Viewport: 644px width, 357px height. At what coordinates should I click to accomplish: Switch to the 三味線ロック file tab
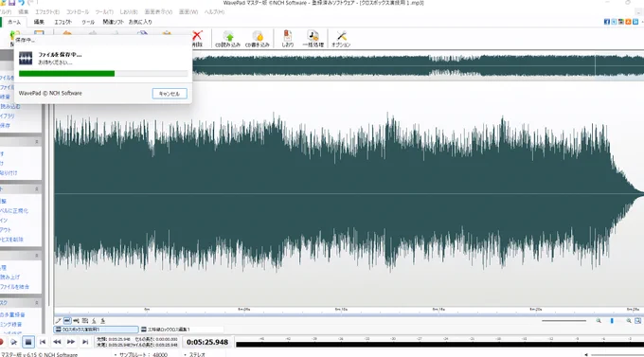pyautogui.click(x=182, y=330)
